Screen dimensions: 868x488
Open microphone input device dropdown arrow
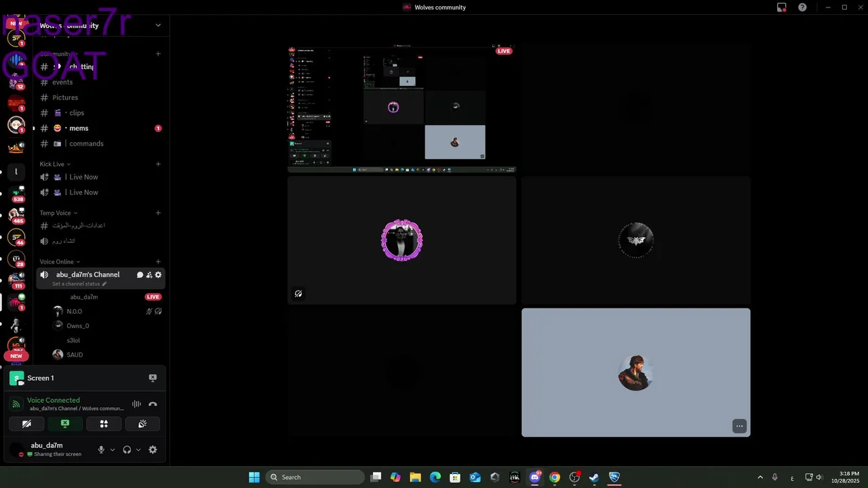click(x=113, y=449)
